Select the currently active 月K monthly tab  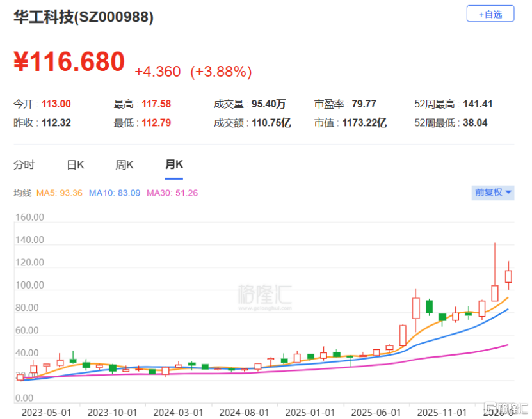point(173,164)
